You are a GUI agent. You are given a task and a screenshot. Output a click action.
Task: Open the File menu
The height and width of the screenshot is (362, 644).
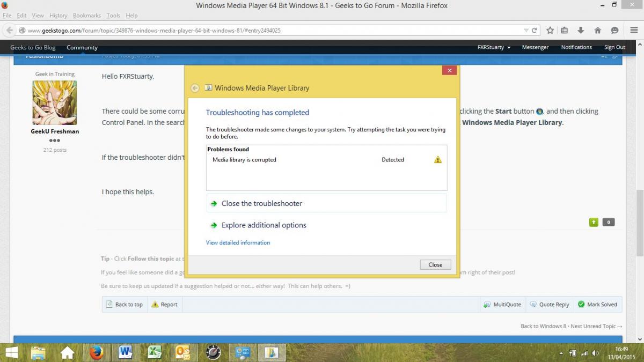coord(7,16)
